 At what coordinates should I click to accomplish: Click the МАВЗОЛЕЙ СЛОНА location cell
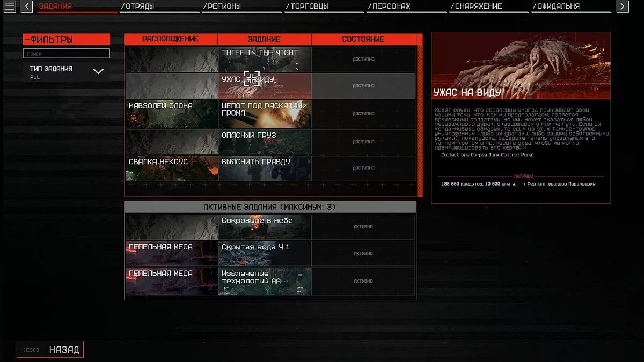point(172,114)
